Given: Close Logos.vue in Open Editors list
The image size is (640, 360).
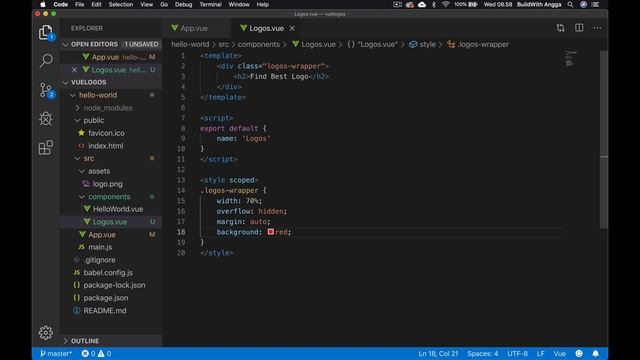Looking at the screenshot, I should tap(74, 70).
